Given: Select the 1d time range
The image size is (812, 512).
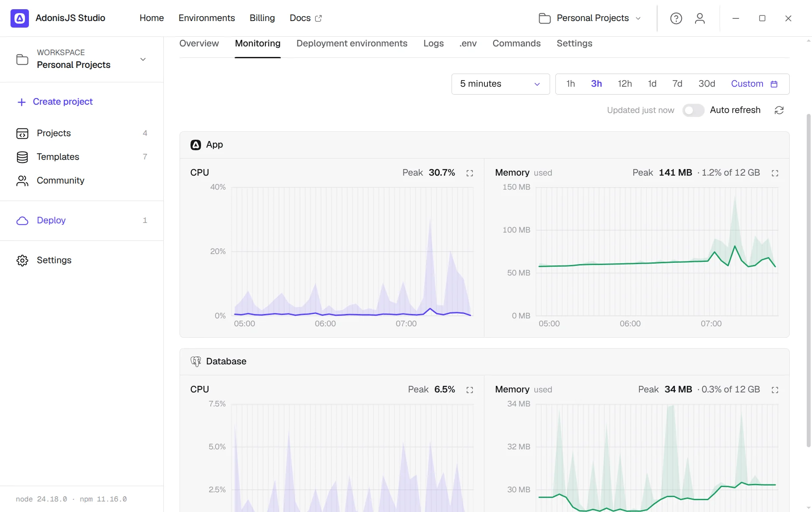Looking at the screenshot, I should pos(652,84).
